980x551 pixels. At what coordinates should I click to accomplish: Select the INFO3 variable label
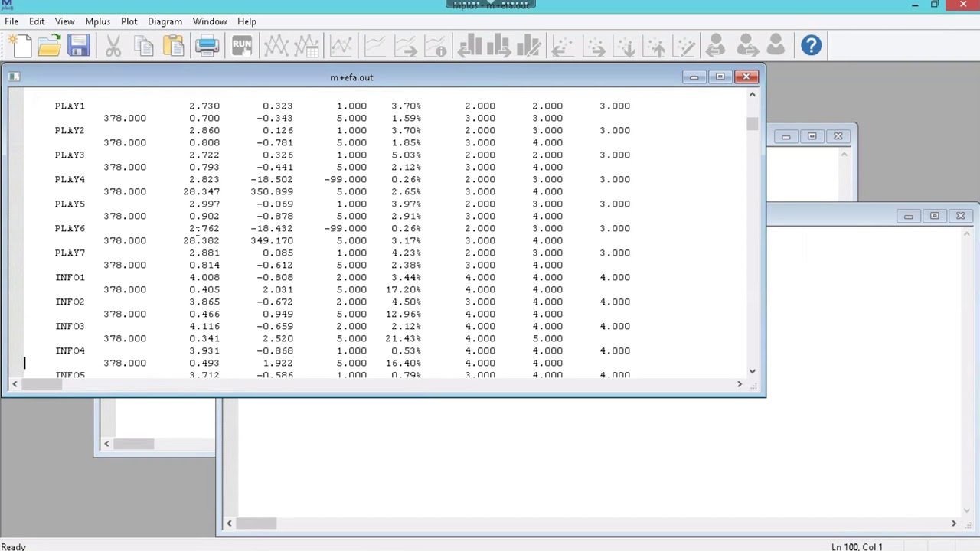[x=70, y=326]
